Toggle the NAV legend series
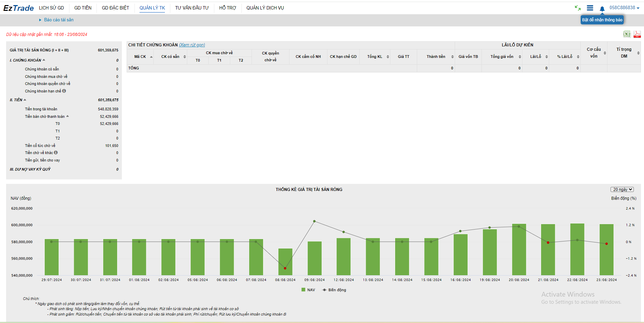Image resolution: width=644 pixels, height=323 pixels. (308, 290)
